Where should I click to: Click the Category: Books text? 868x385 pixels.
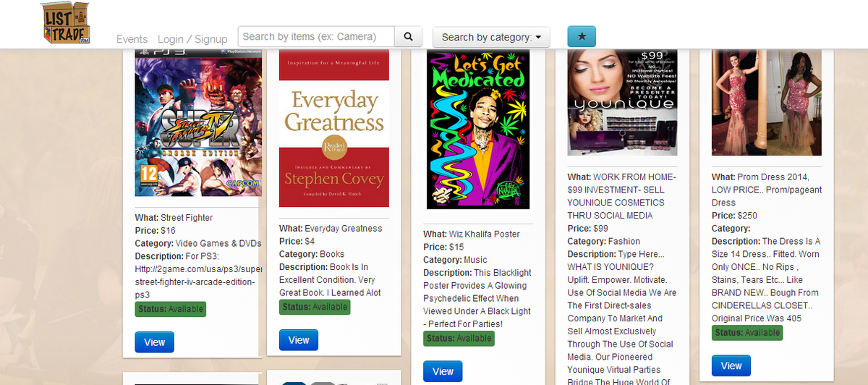[312, 255]
